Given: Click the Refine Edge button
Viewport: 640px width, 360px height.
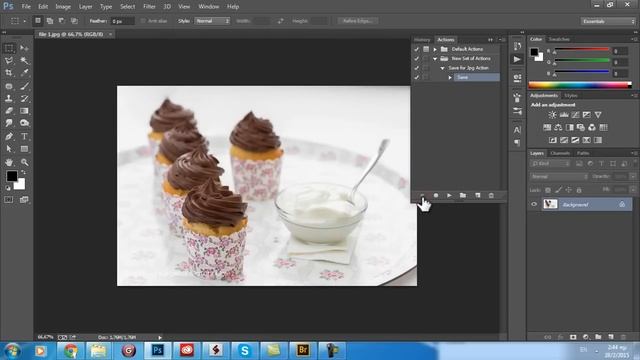Looking at the screenshot, I should point(358,21).
